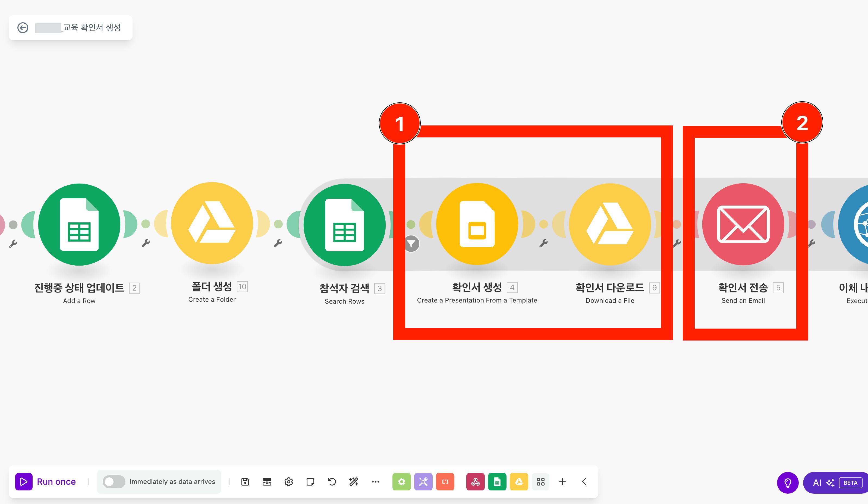Open the 확인서 다운로드 Download a File module
This screenshot has height=504, width=868.
click(610, 224)
